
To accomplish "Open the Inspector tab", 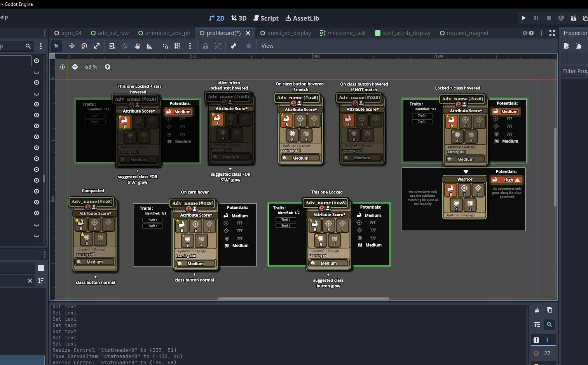I will coord(575,33).
